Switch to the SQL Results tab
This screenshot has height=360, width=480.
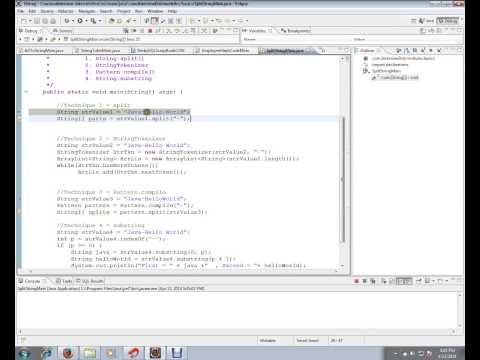pyautogui.click(x=90, y=281)
